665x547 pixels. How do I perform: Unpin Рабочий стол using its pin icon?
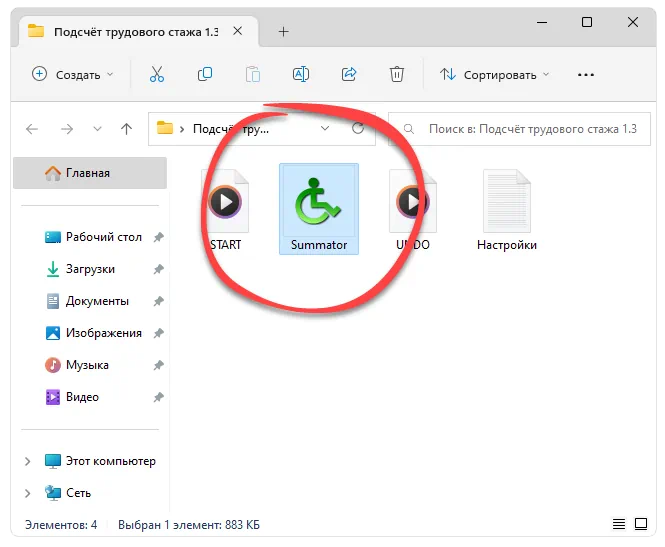[x=158, y=237]
